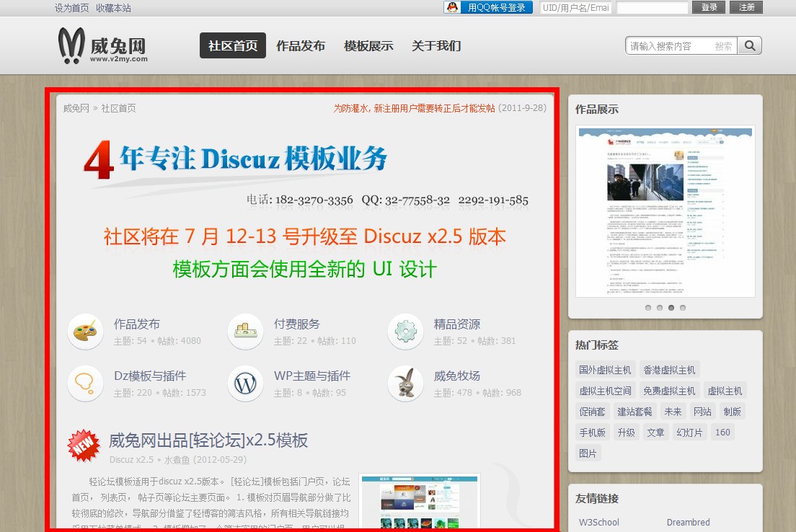
Task: Open WP主题与插件 forum title link
Action: [312, 376]
